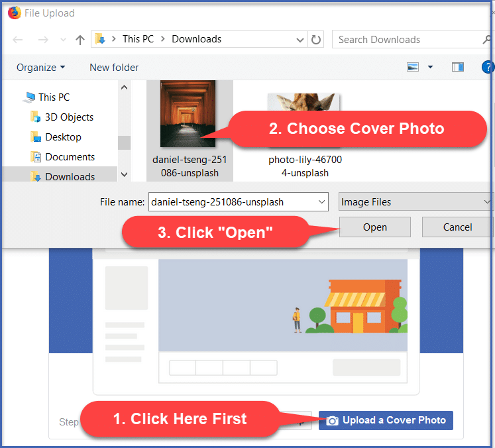Click the Forward navigation arrow
The image size is (495, 448).
click(x=43, y=40)
